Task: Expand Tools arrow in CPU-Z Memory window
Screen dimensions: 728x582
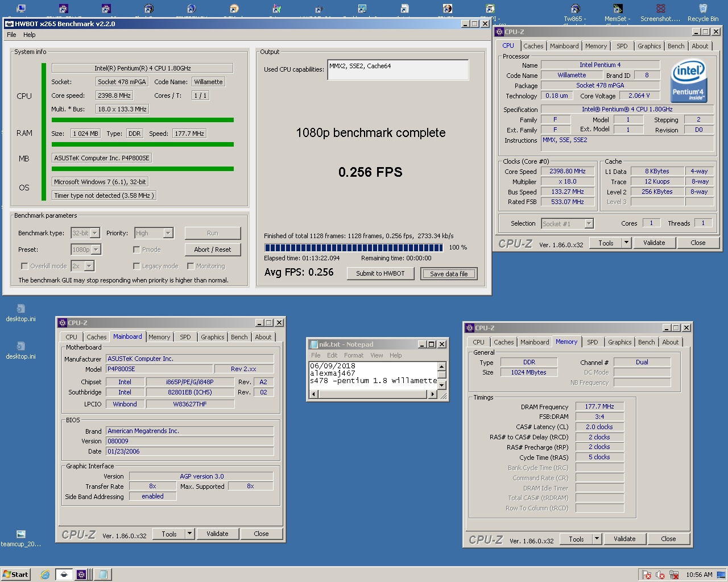Action: click(x=597, y=539)
